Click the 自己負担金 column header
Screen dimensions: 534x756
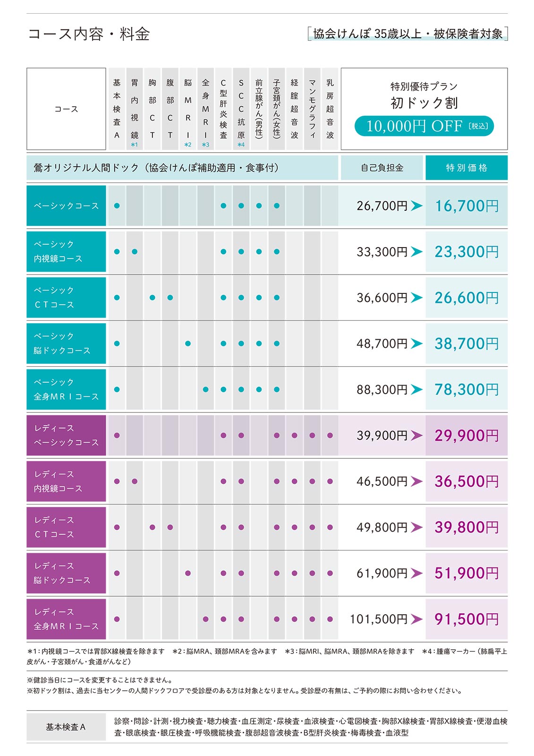coord(382,168)
